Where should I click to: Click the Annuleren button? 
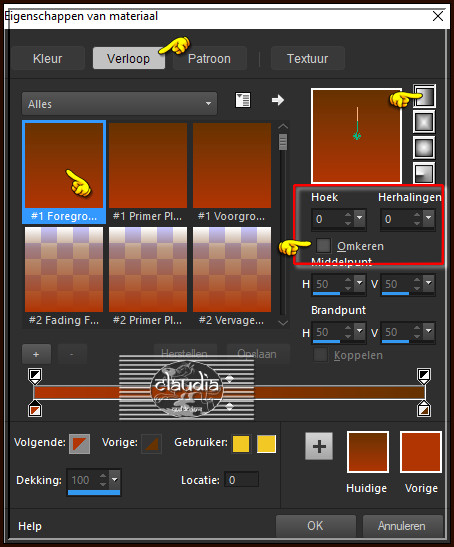[x=402, y=526]
